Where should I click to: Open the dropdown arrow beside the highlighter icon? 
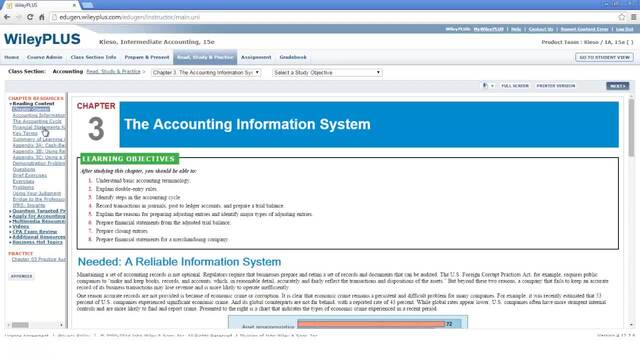492,86
